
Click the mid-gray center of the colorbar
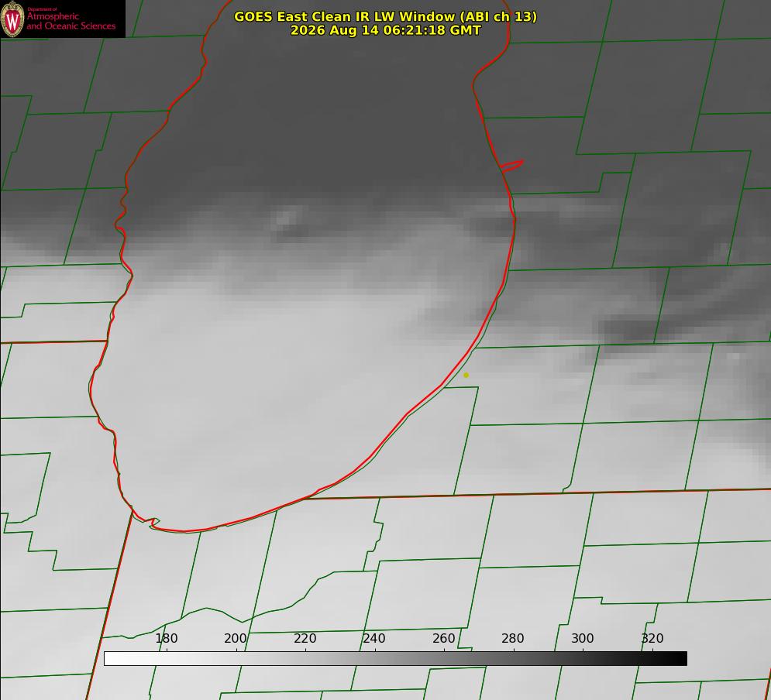395,659
